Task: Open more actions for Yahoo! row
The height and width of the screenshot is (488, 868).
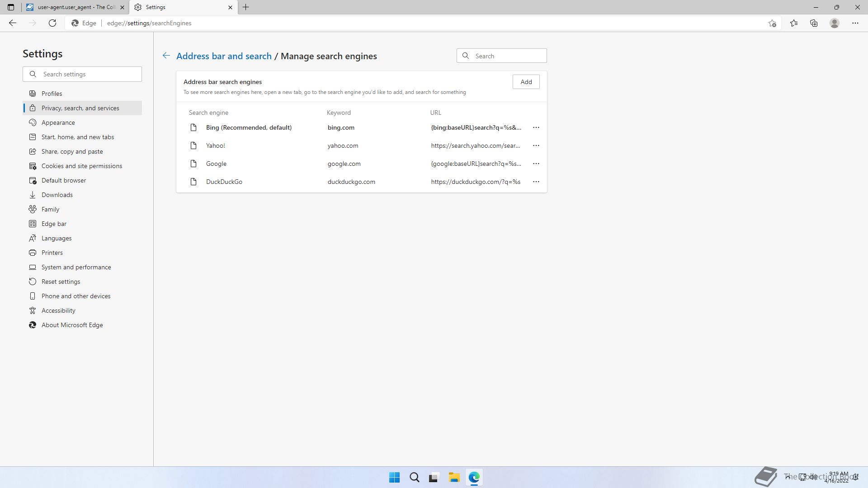Action: pos(536,145)
